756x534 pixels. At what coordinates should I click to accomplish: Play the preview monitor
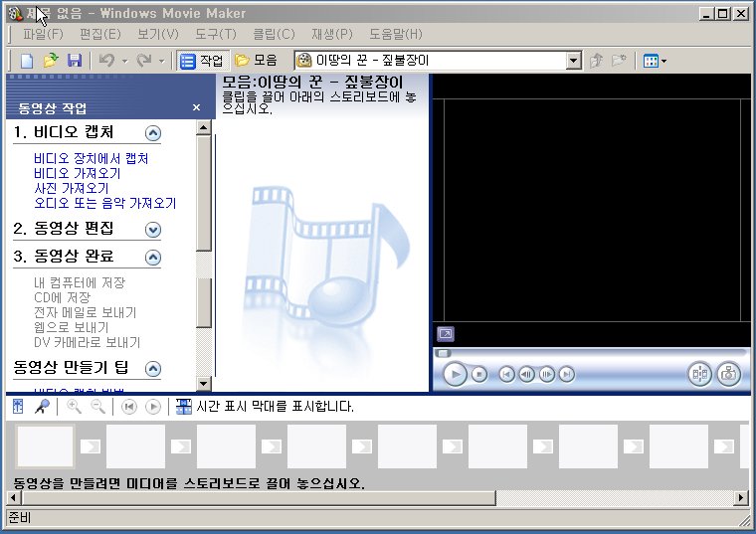coord(455,375)
